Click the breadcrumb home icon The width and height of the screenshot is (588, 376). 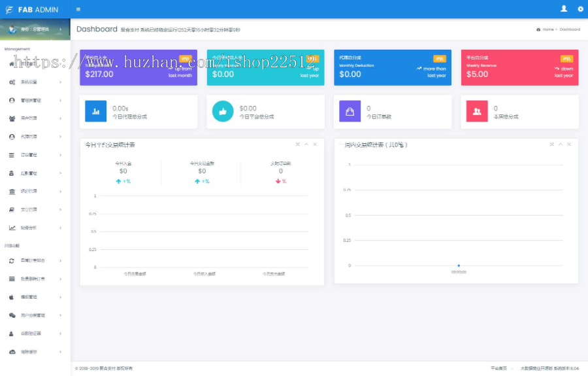[538, 29]
